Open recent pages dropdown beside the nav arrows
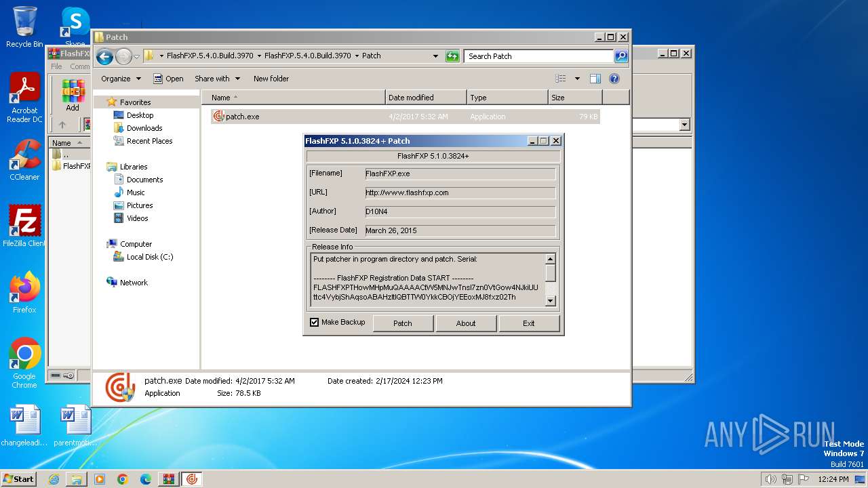The height and width of the screenshot is (488, 868). pyautogui.click(x=137, y=56)
